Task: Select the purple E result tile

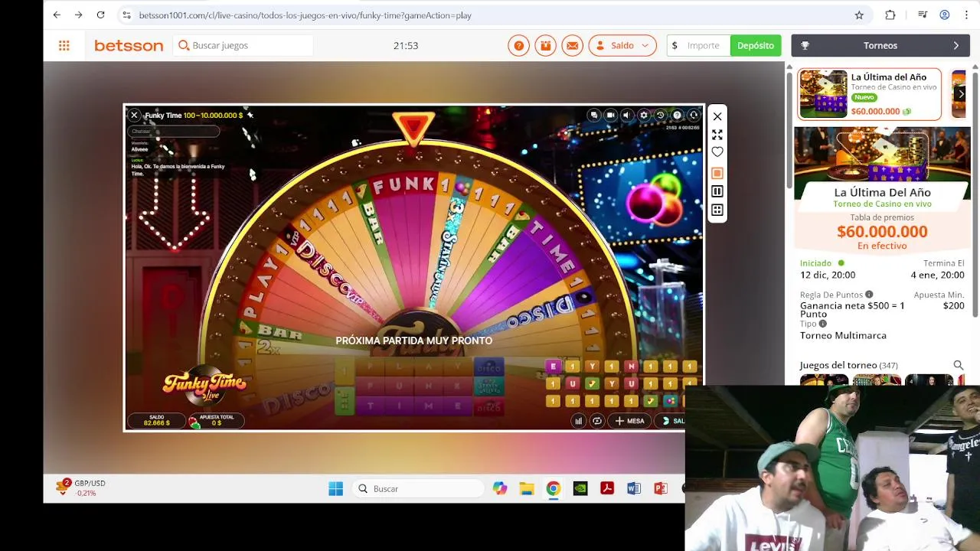Action: tap(553, 367)
